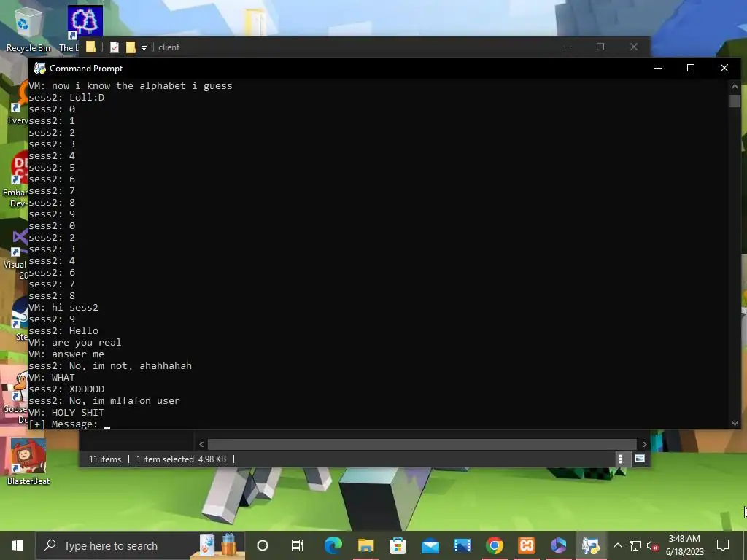This screenshot has height=560, width=747.
Task: Open the clock showing 3:48 AM
Action: [x=684, y=545]
